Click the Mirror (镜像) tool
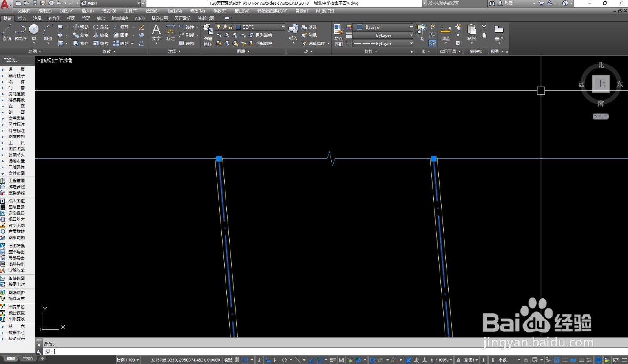This screenshot has width=628, height=364. [101, 35]
